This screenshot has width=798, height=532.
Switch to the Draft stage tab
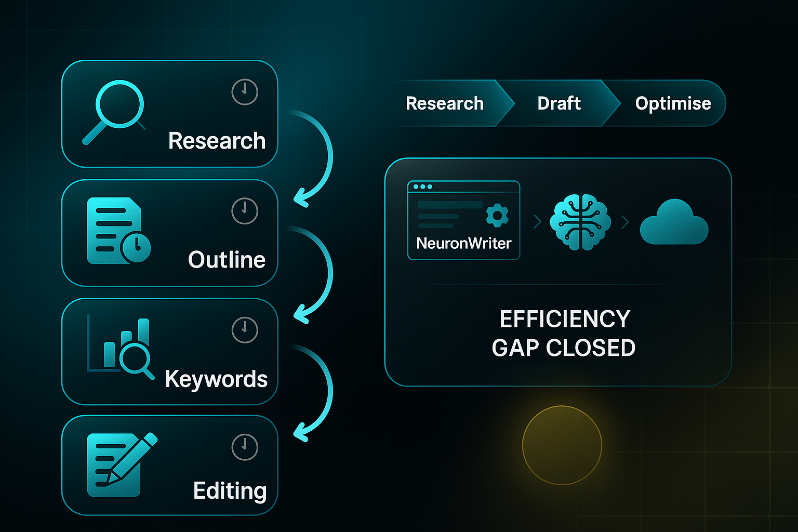click(x=559, y=103)
